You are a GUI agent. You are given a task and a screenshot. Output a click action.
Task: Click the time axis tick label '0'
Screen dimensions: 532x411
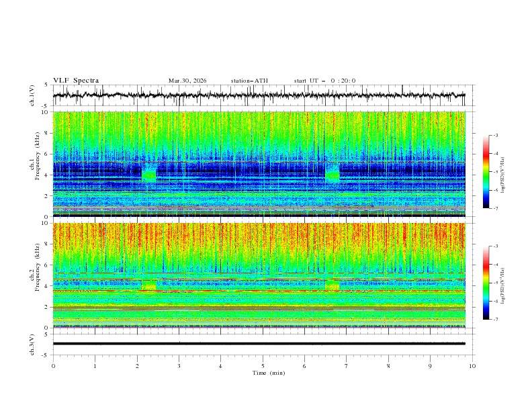(x=53, y=366)
